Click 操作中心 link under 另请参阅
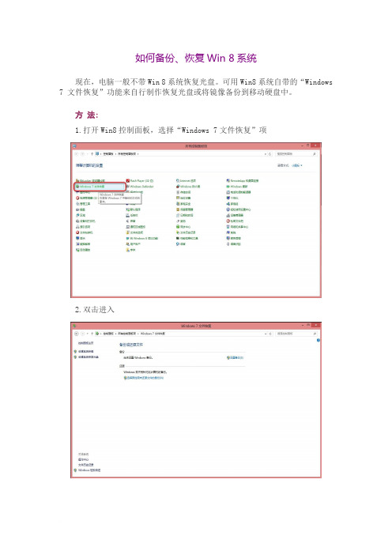Viewport: 392px width, 555px height. point(84,459)
